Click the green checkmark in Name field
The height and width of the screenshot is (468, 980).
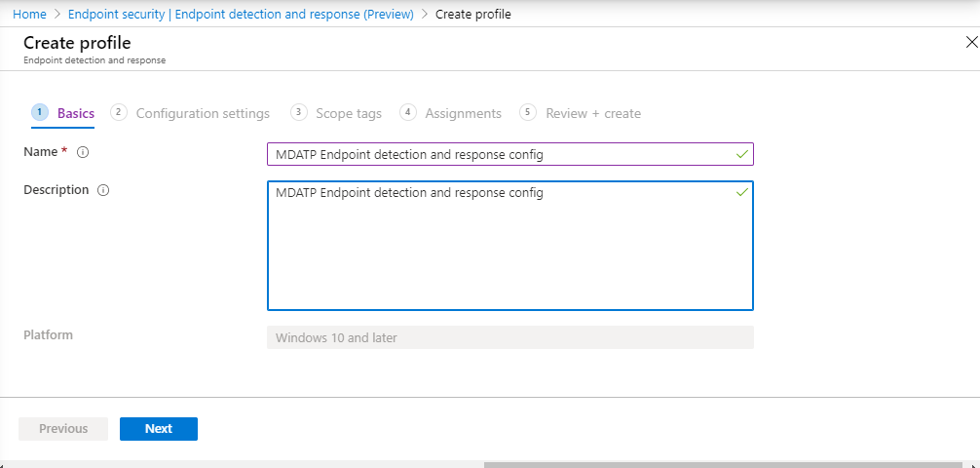(742, 154)
